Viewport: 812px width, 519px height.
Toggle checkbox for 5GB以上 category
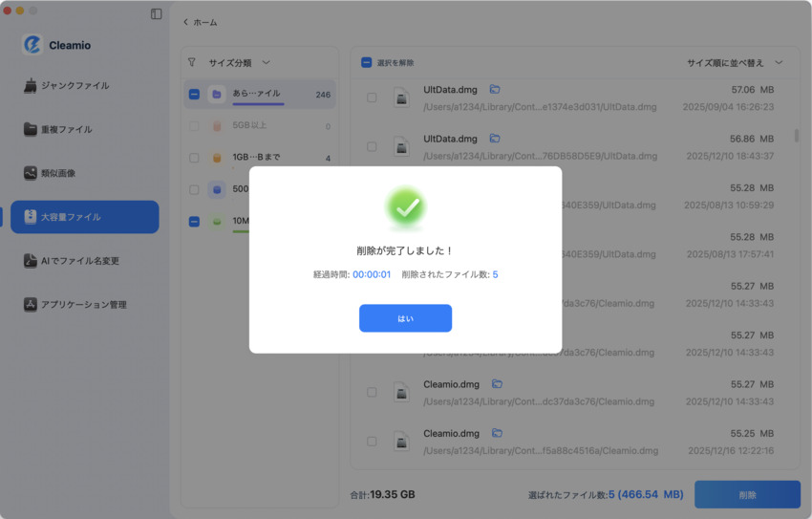[x=194, y=126]
